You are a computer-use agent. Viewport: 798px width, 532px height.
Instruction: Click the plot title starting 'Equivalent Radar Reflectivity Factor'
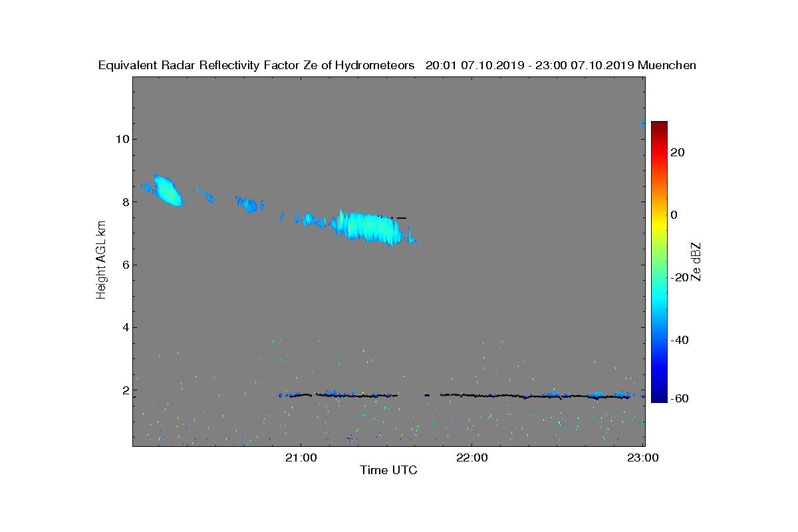[x=397, y=65]
